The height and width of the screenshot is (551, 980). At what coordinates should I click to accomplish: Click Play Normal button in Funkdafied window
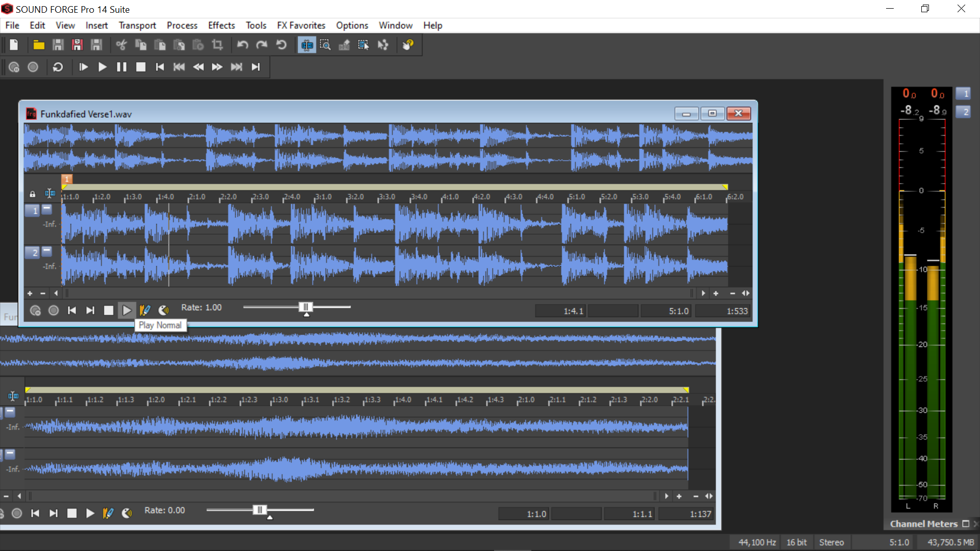pyautogui.click(x=127, y=309)
